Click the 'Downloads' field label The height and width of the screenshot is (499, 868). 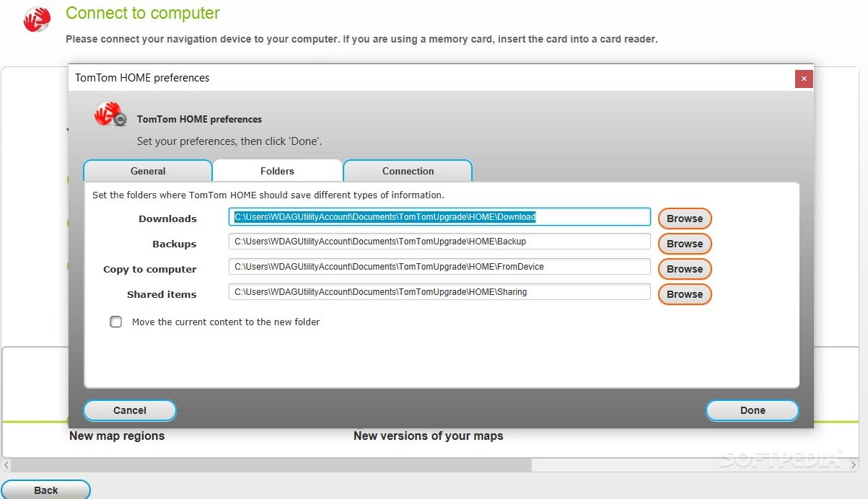[x=167, y=218]
